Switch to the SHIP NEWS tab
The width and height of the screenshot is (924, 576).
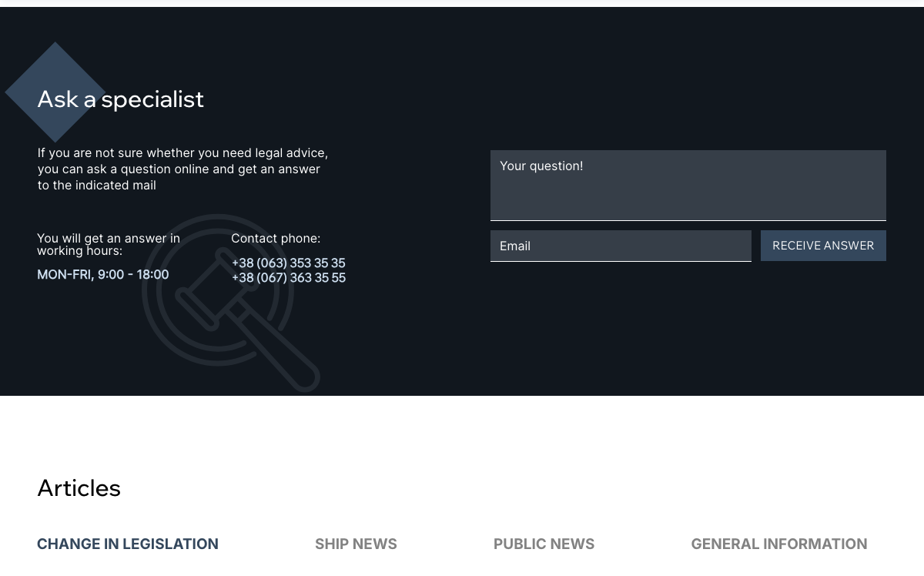(356, 544)
